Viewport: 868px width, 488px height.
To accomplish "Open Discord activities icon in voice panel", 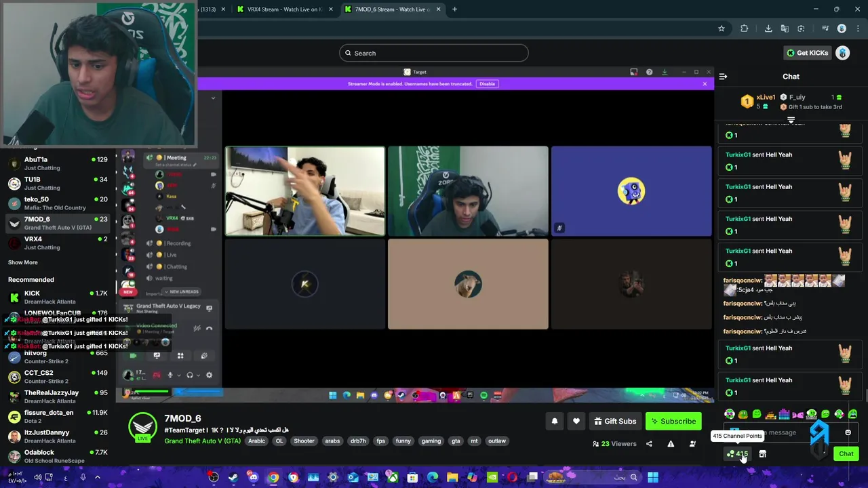I will point(180,356).
